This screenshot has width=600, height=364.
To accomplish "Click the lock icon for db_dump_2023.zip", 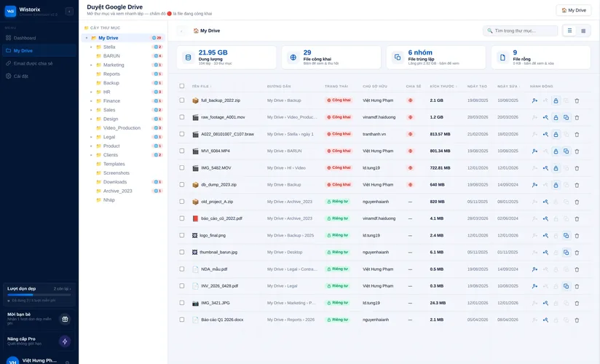I will click(x=556, y=185).
